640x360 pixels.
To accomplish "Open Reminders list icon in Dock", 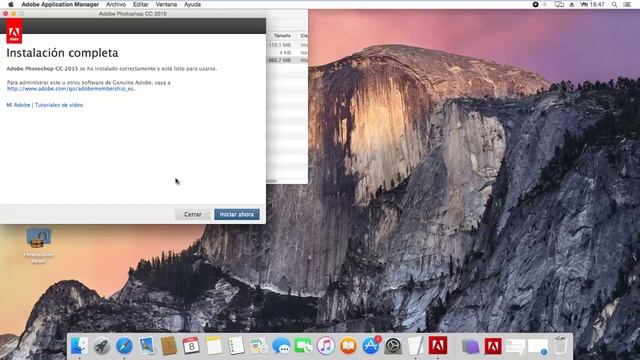I will tap(236, 346).
